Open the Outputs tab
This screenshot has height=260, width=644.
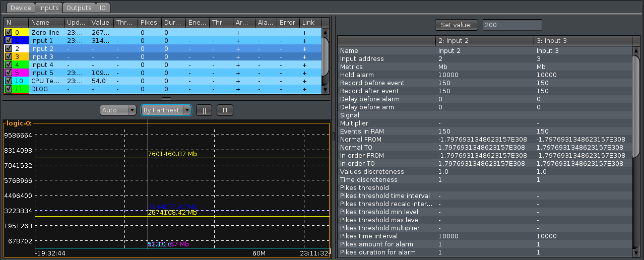[x=79, y=8]
